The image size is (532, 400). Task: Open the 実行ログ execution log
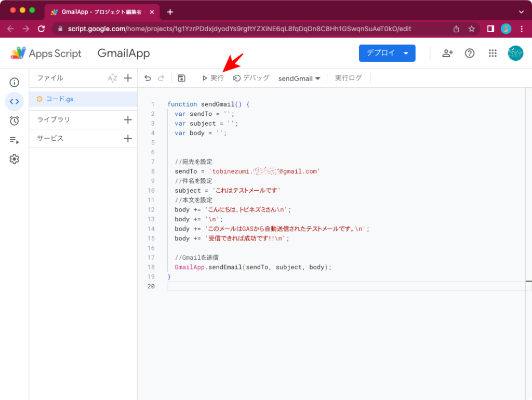(x=349, y=78)
